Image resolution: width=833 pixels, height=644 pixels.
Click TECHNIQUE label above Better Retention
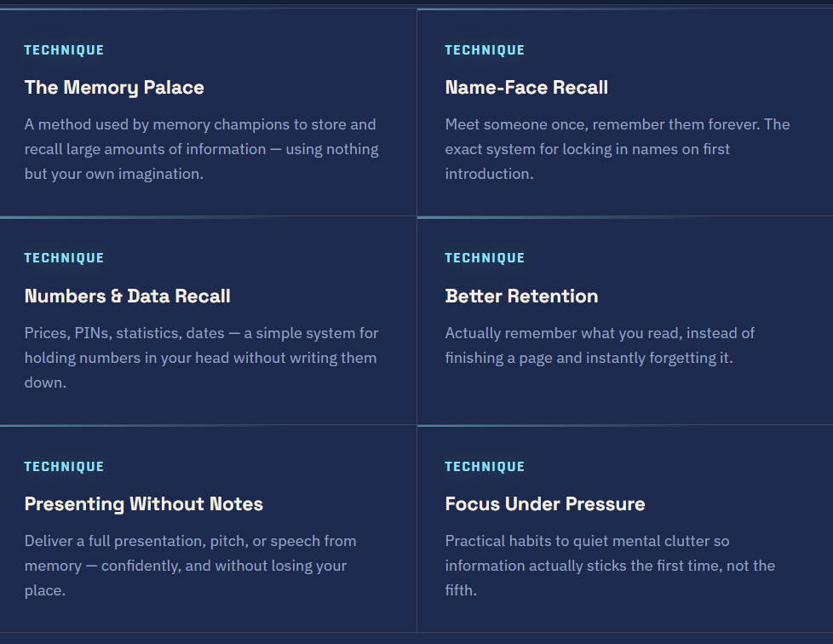click(485, 258)
